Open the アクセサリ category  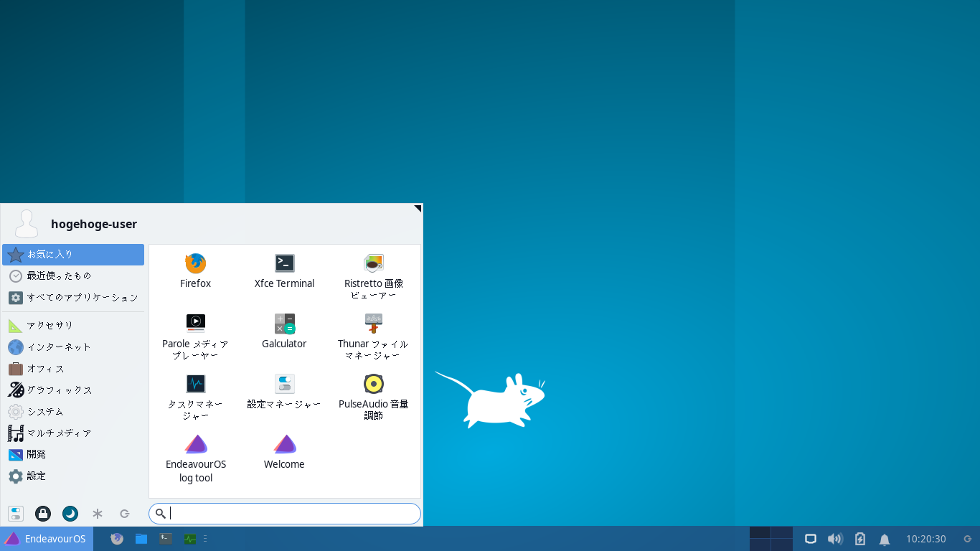pos(73,326)
